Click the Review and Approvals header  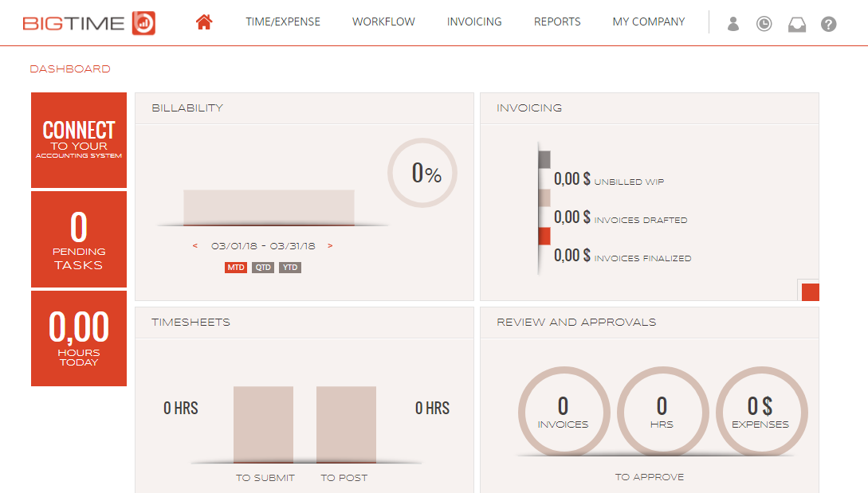pyautogui.click(x=650, y=323)
